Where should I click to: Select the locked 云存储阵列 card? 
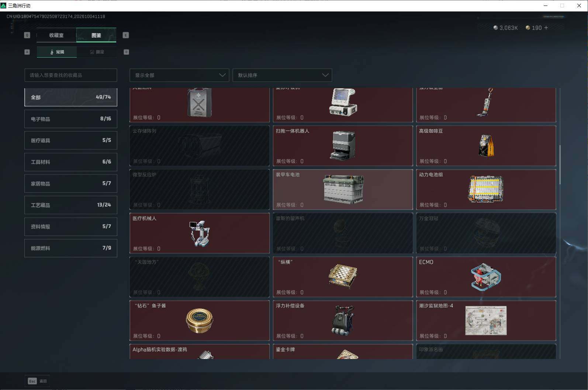[200, 146]
